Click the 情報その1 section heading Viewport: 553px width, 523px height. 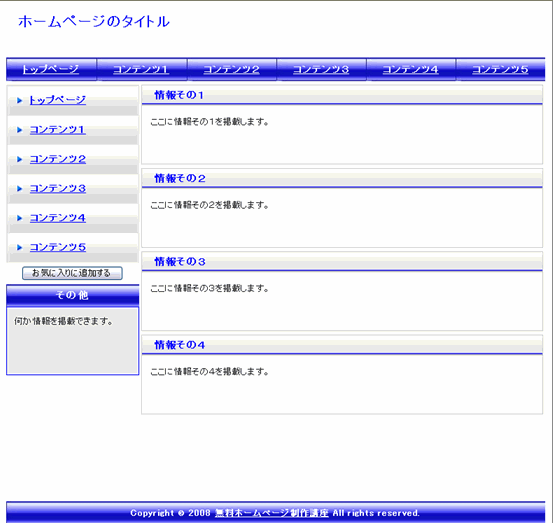[179, 95]
